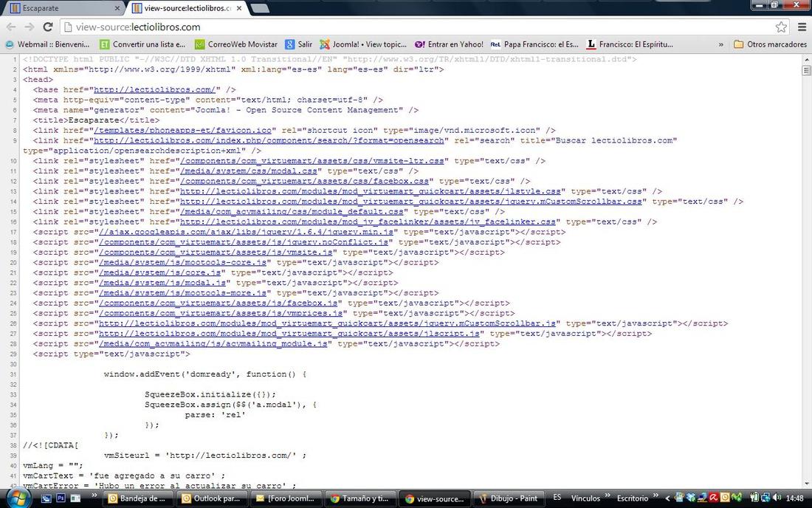
Task: Click the system clock showing 14:48
Action: tap(794, 498)
